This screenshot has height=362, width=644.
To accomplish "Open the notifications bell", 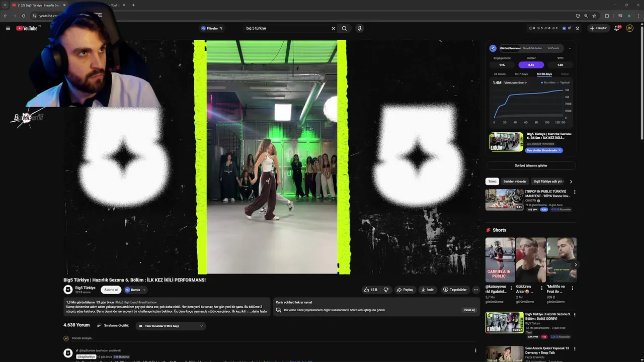I will 617,28.
